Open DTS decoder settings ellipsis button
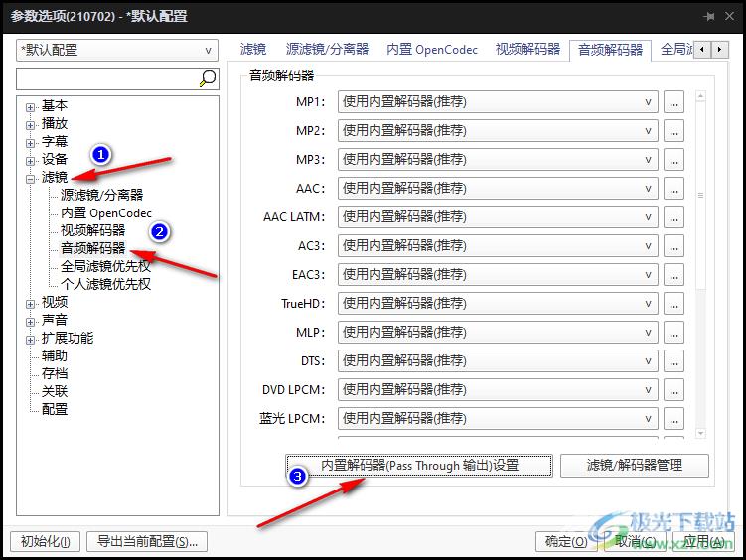Image resolution: width=746 pixels, height=560 pixels. (x=673, y=360)
